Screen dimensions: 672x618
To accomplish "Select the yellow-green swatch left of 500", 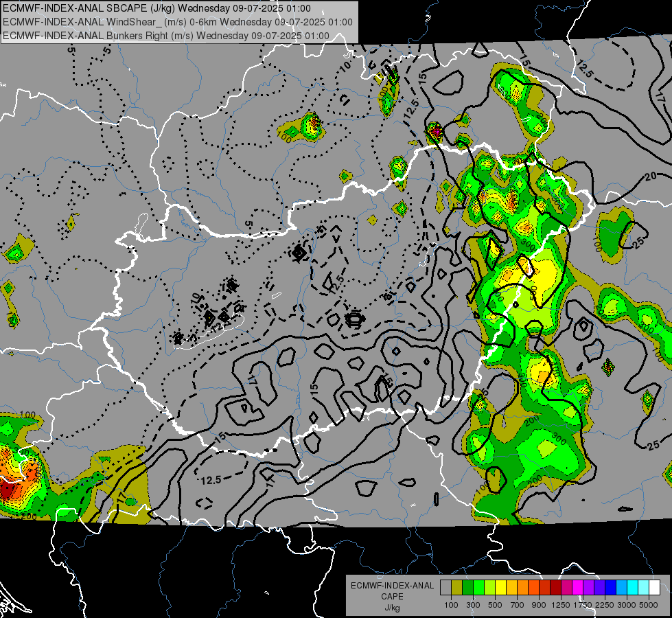I will [490, 588].
